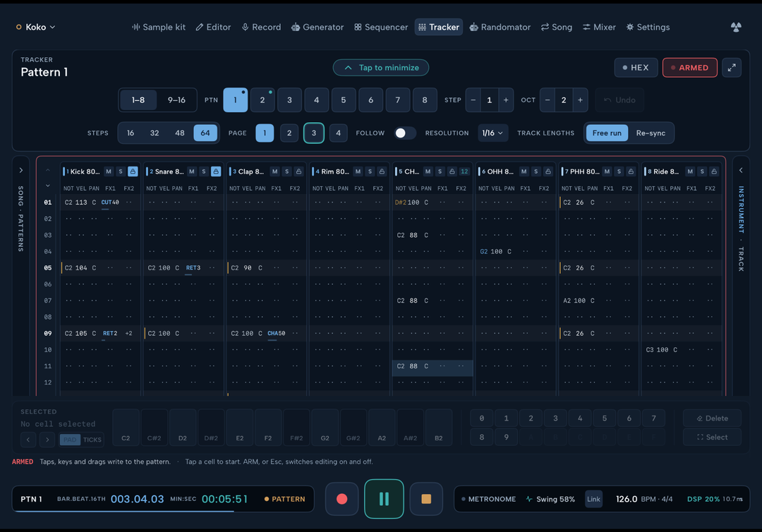Screen dimensions: 762x532
Task: Lock the PHH 80 track
Action: pos(631,171)
